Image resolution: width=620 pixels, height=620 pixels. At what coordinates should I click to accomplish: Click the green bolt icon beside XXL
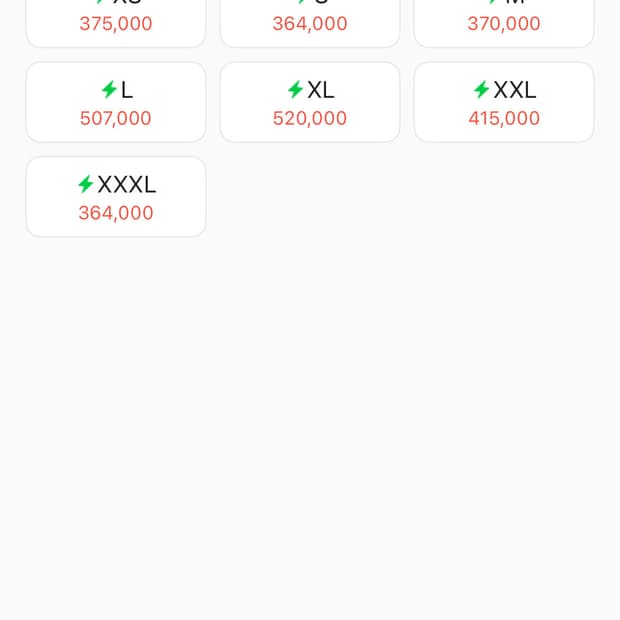pyautogui.click(x=481, y=90)
